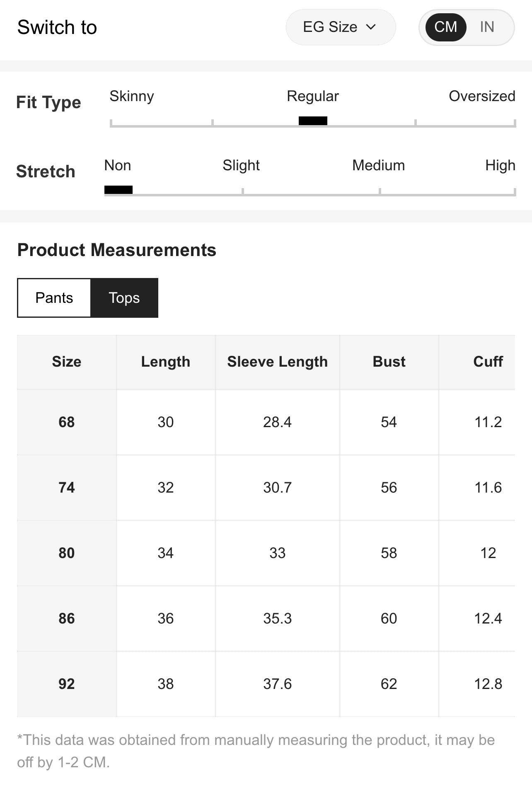Select the size 68 row
The height and width of the screenshot is (788, 532).
point(67,422)
